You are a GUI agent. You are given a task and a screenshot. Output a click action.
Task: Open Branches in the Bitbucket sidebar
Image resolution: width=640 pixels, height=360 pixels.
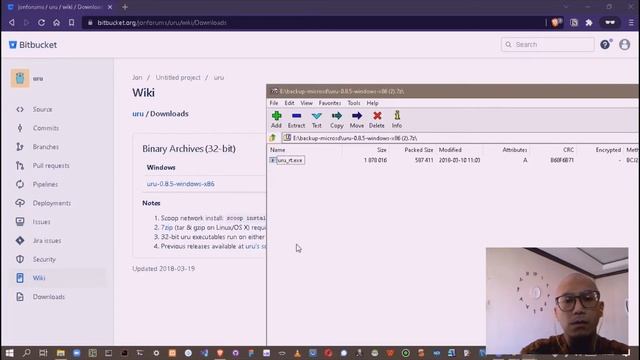pos(46,147)
